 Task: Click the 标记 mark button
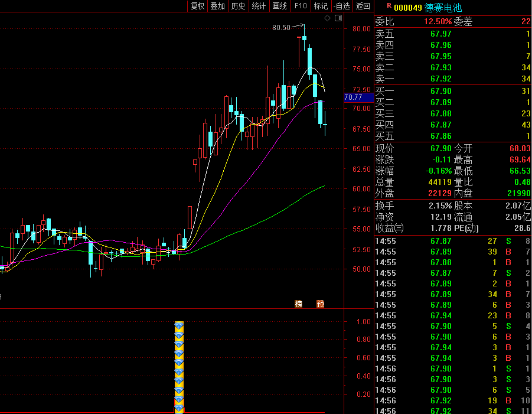pos(321,6)
